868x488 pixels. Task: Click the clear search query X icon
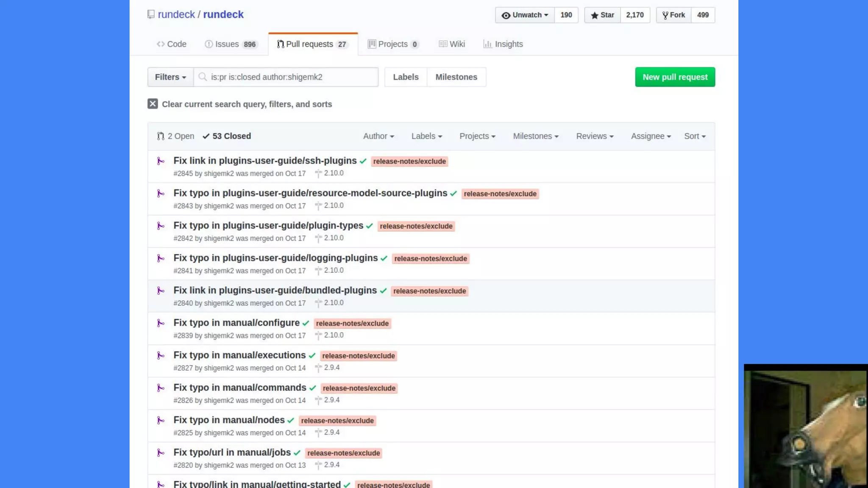click(x=153, y=104)
